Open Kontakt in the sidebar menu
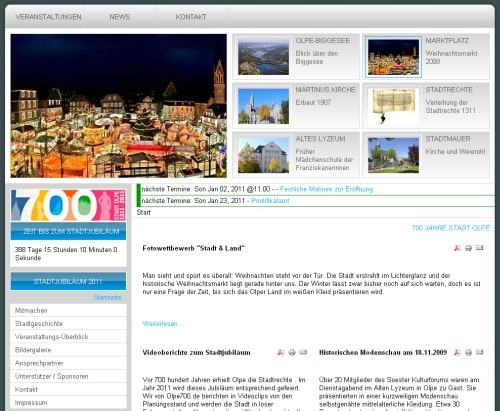The width and height of the screenshot is (500, 411). tap(68, 389)
